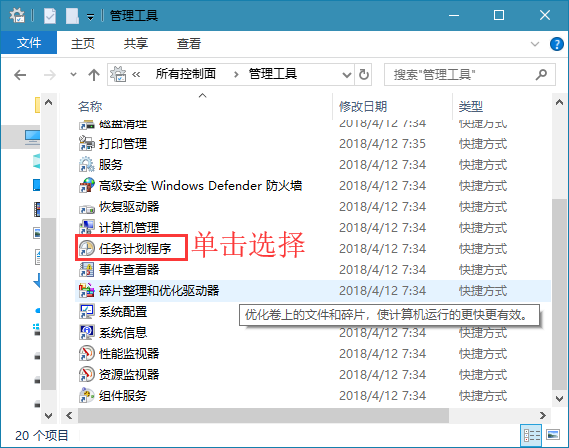Viewport: 569px width, 448px height.
Task: Select the 计算机管理 icon
Action: click(x=87, y=227)
